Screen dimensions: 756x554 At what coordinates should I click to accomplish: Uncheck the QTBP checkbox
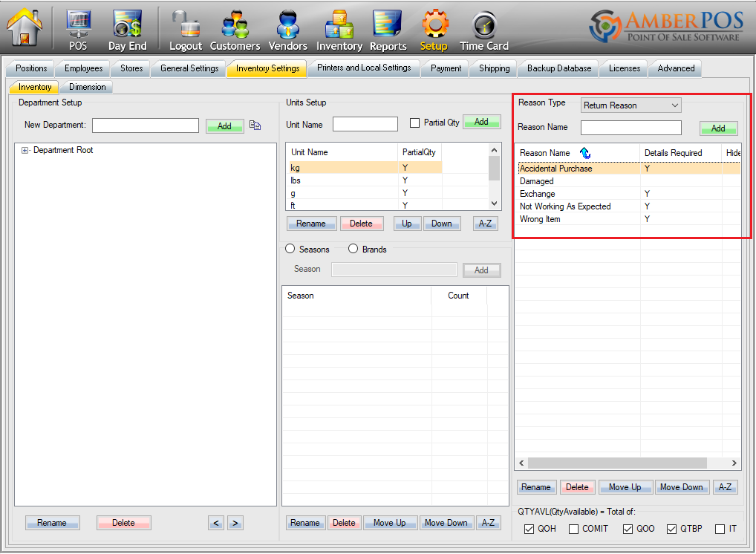click(671, 529)
